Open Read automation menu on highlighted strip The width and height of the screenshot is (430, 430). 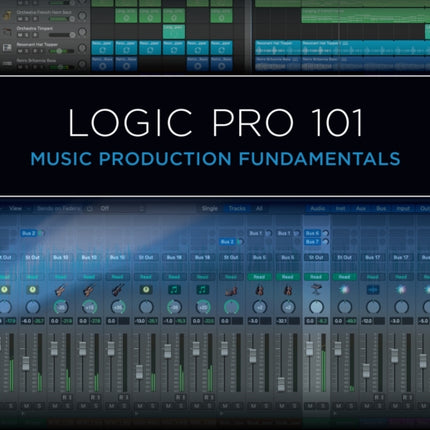(316, 277)
